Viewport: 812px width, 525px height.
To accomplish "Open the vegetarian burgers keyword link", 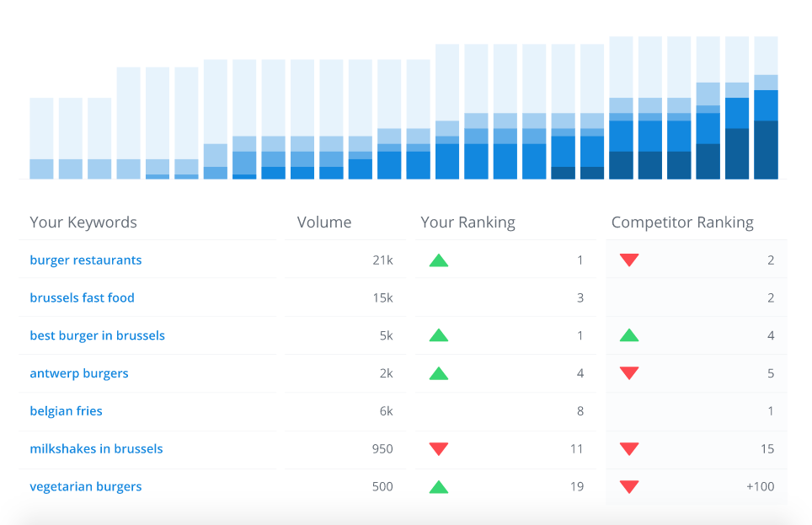I will [87, 487].
